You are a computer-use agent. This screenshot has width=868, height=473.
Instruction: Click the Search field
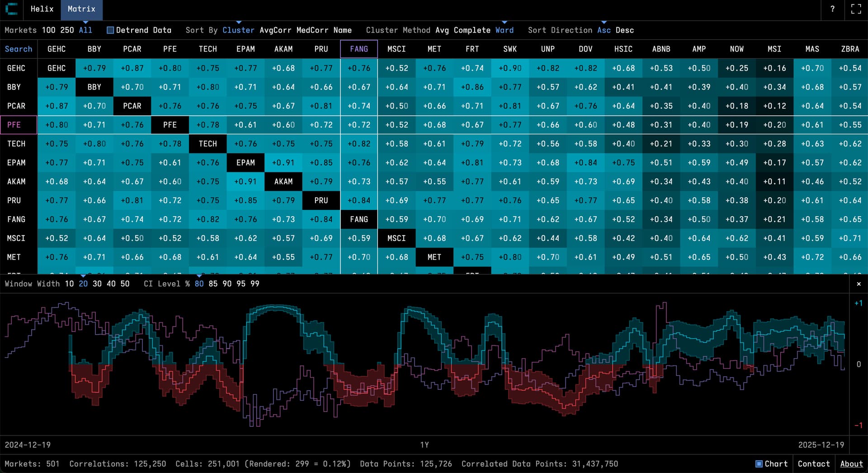point(19,49)
